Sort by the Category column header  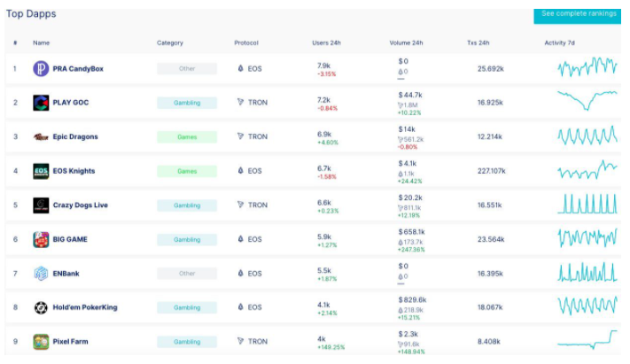click(x=169, y=43)
